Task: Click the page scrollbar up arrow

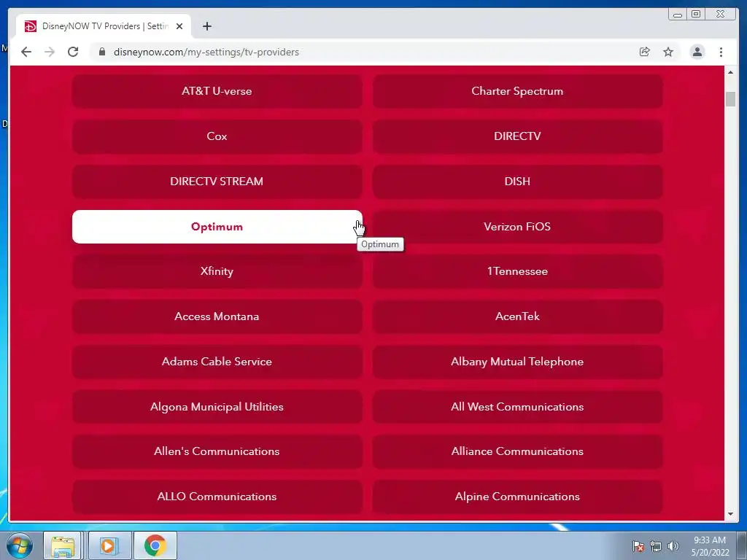Action: [x=730, y=72]
